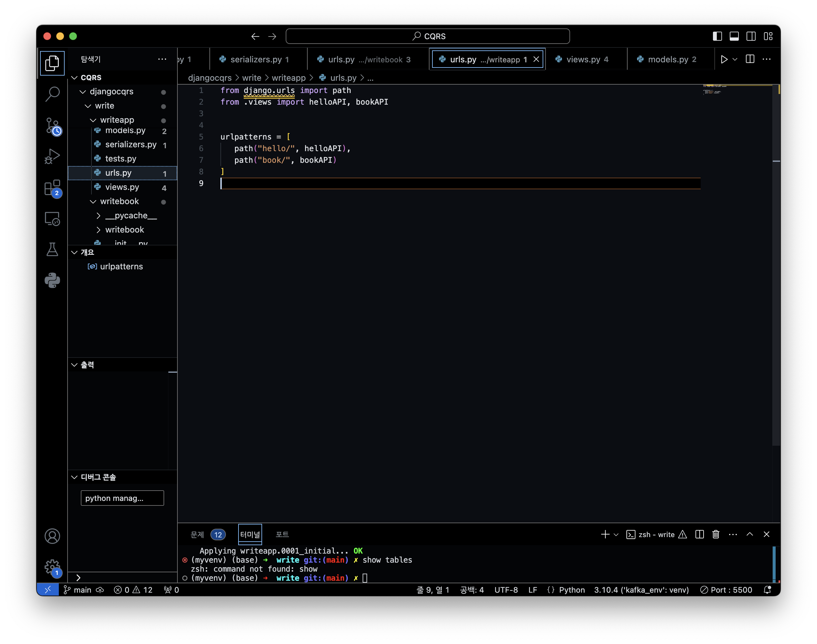Viewport: 817px width, 644px height.
Task: Click the Port : 5500 status item
Action: [726, 590]
